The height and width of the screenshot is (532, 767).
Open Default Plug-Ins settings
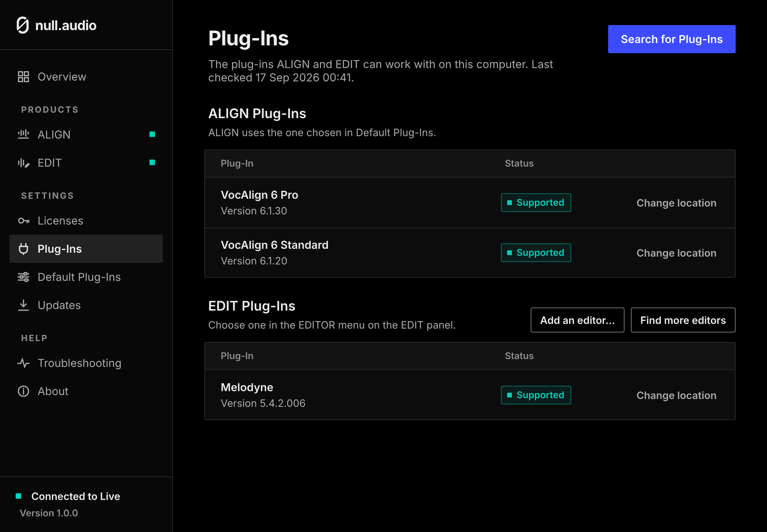(86, 277)
